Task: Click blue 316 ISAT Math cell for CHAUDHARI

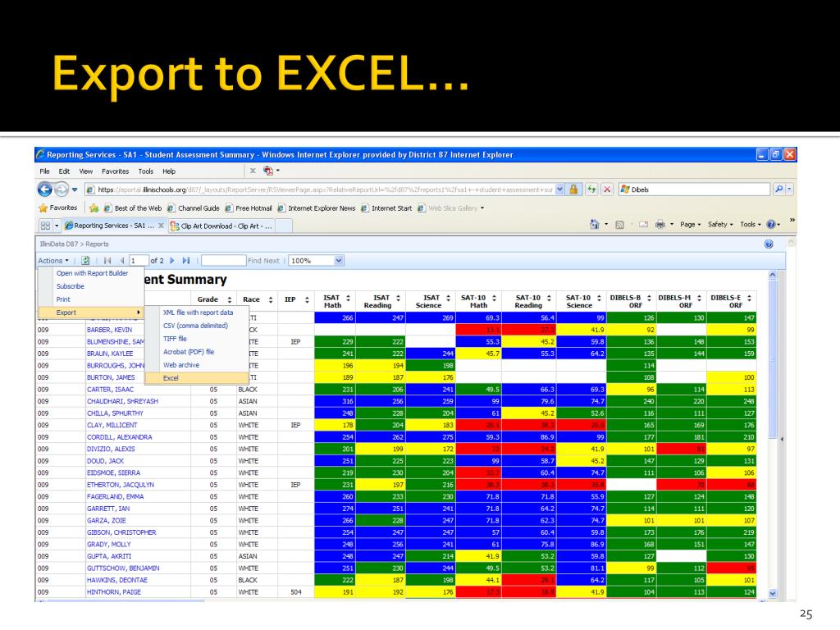Action: click(x=335, y=401)
